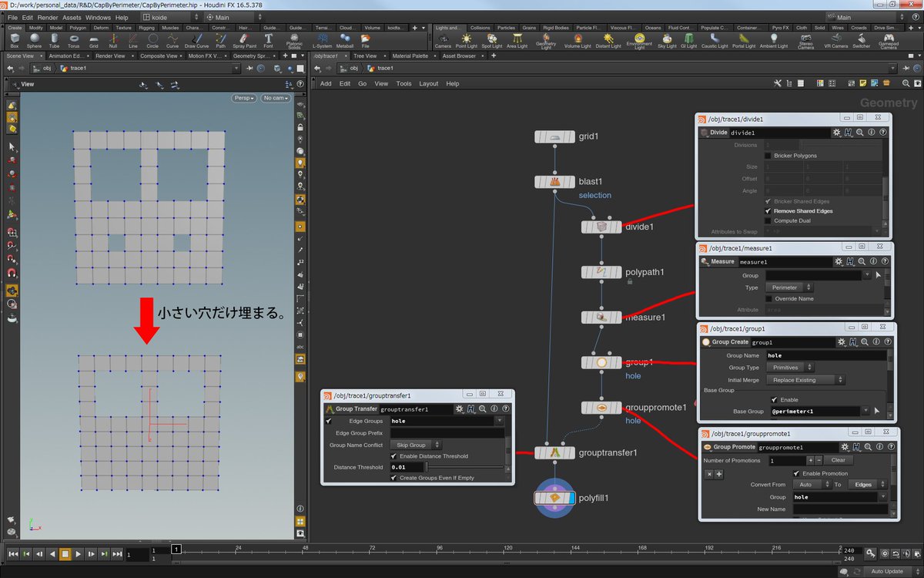
Task: Add a VR Camera from shelf
Action: pos(835,40)
